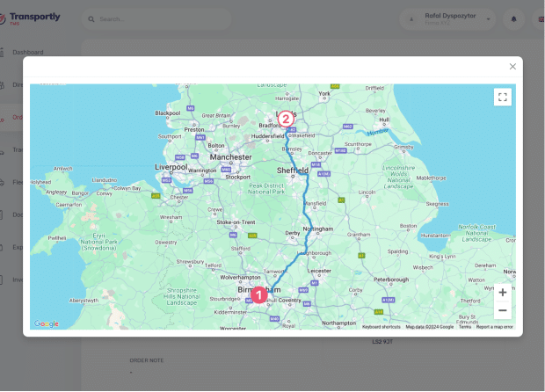Click the Peterborough label on map
Image resolution: width=545 pixels, height=392 pixels.
coord(391,279)
